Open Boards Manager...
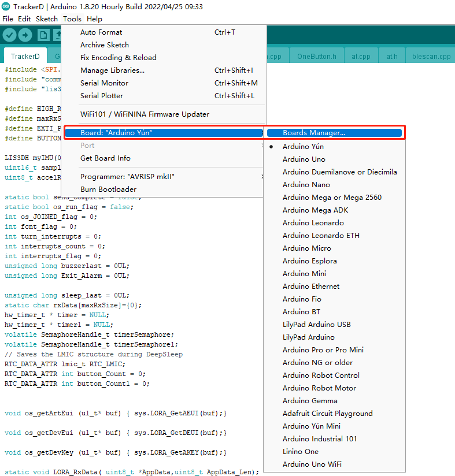The width and height of the screenshot is (455, 476). tap(334, 133)
